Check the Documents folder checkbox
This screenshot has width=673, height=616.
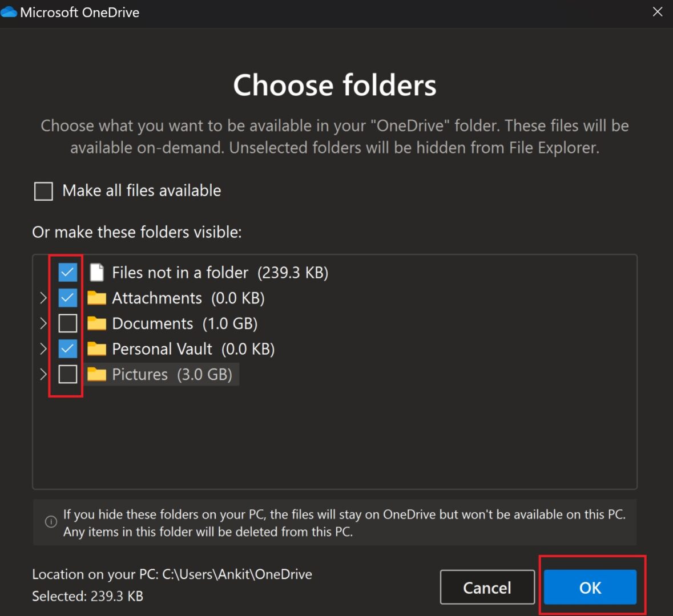point(67,323)
